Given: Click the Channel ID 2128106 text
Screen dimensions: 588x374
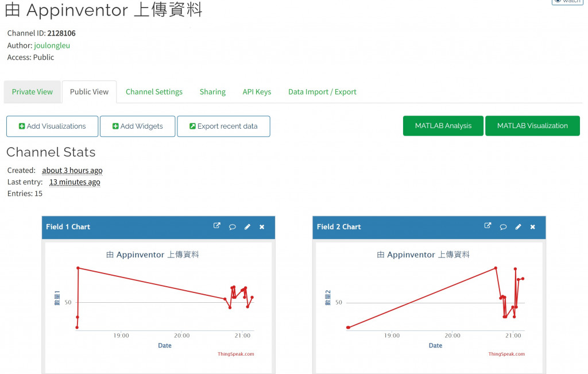Looking at the screenshot, I should tap(41, 33).
